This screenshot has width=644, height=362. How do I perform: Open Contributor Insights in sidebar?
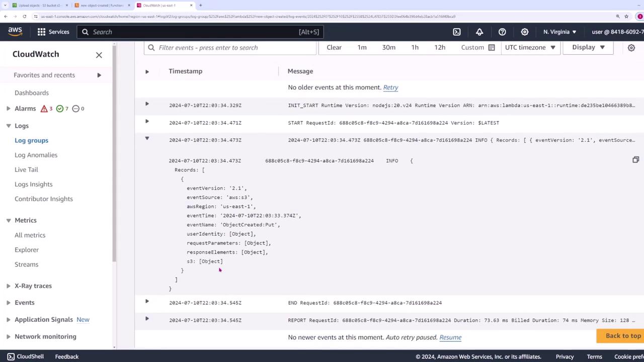[x=43, y=199]
